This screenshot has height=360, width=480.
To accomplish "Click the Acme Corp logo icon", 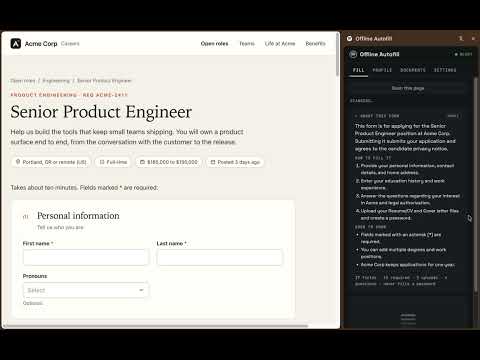I will coord(16,44).
